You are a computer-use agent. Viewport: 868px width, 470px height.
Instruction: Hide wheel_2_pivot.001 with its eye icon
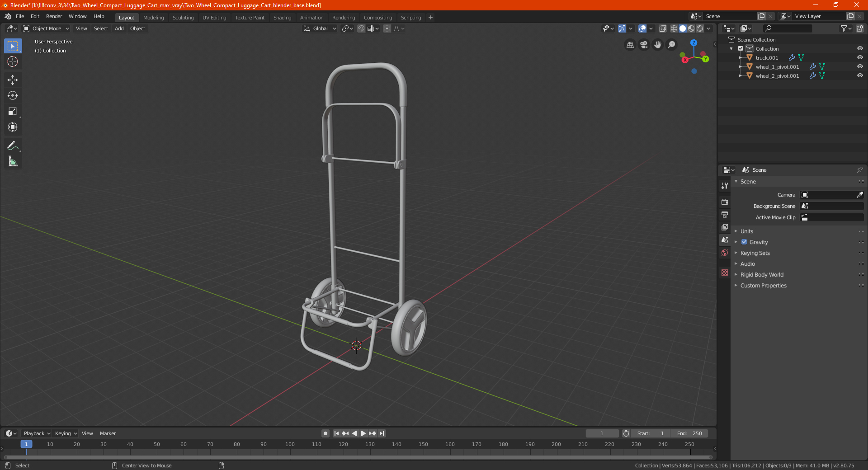coord(860,75)
